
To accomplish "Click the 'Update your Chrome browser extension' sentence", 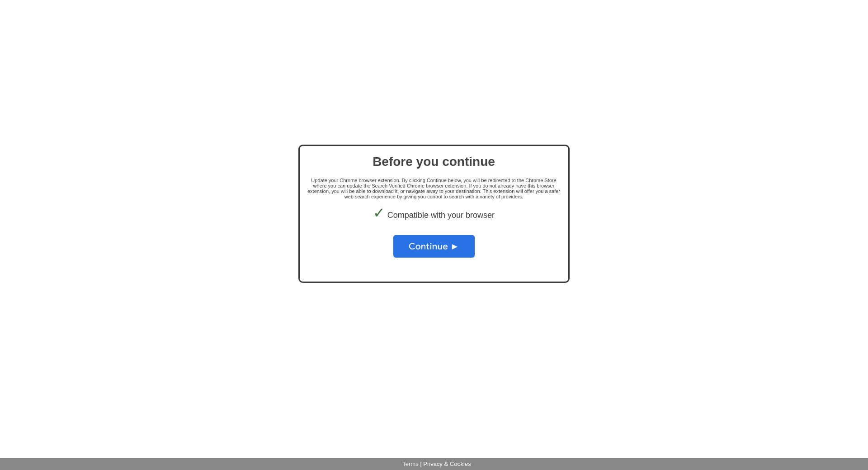I will coord(355,180).
